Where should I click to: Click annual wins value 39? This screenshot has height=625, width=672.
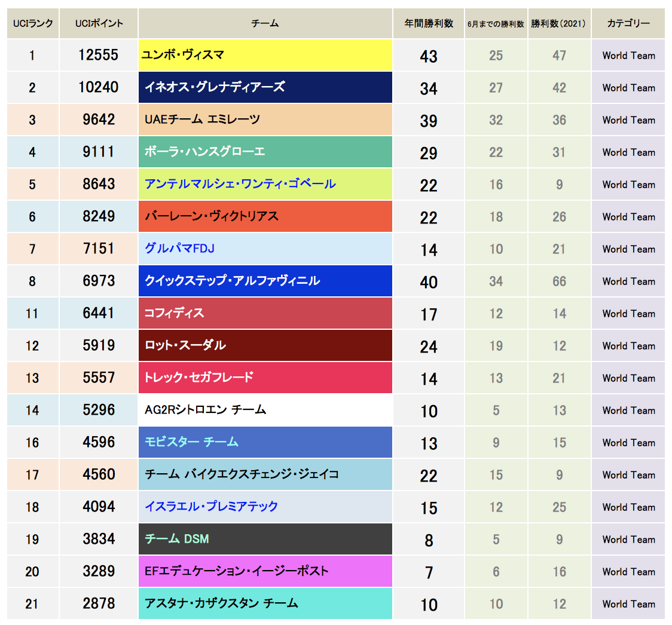(429, 121)
